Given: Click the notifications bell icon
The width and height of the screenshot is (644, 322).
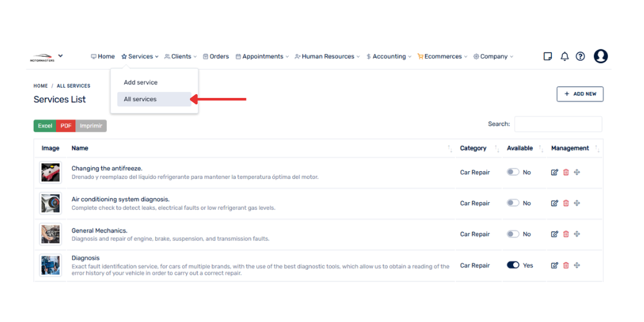Looking at the screenshot, I should [x=564, y=57].
